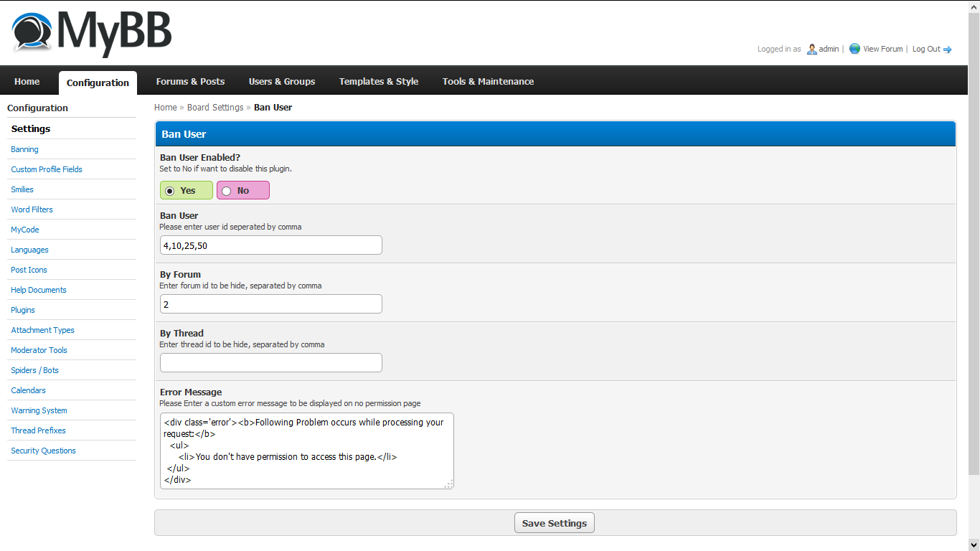This screenshot has width=980, height=551.
Task: Open Plugins in the sidebar
Action: [x=23, y=310]
